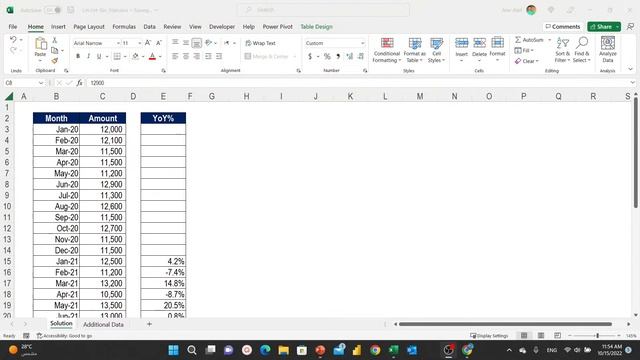The image size is (640, 360).
Task: Open the File menu
Action: 13,27
